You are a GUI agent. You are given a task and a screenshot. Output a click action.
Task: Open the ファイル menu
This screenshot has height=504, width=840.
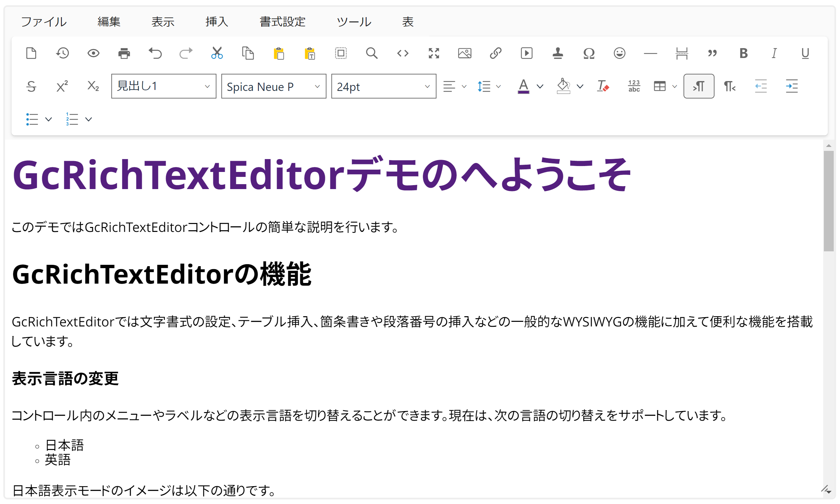[x=44, y=22]
